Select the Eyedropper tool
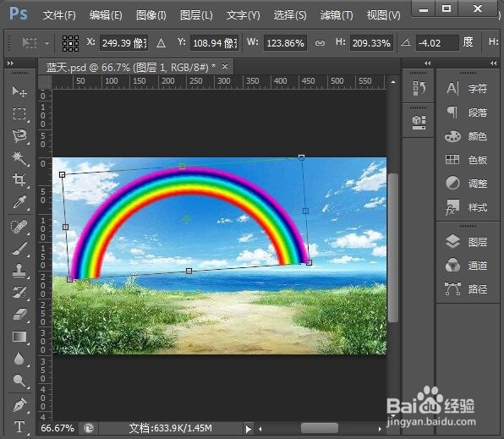The width and height of the screenshot is (504, 439). click(x=19, y=202)
